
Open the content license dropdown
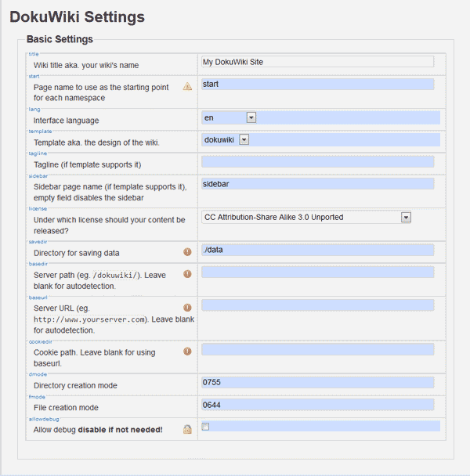point(406,217)
